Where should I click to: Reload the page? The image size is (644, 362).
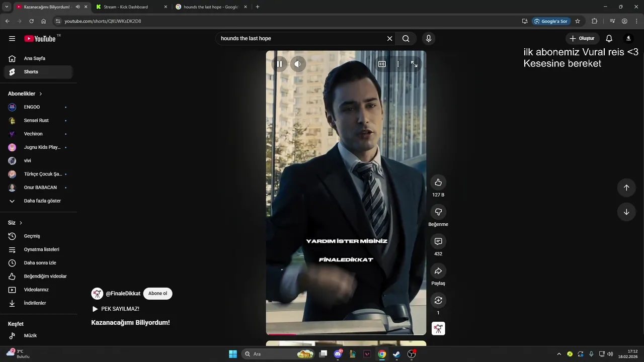point(31,21)
